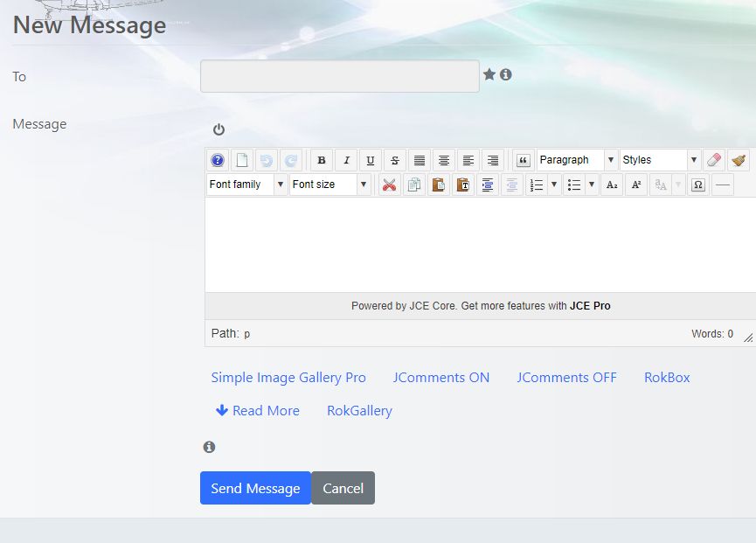Click the JComments ON button
Screen dimensions: 756x543
(x=441, y=377)
